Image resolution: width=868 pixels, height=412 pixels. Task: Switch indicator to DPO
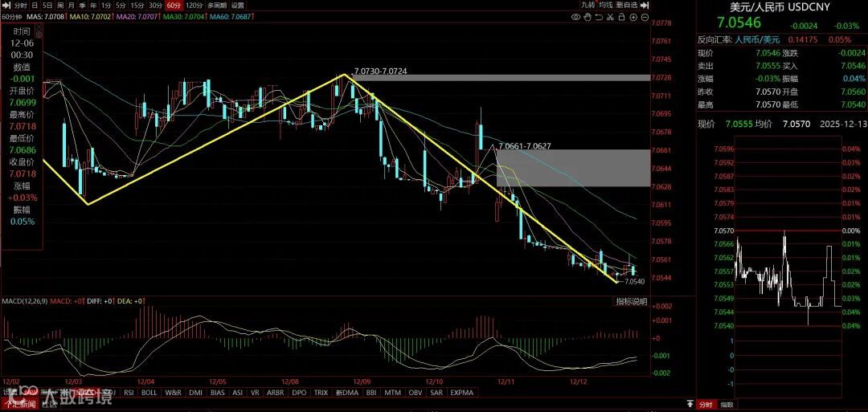[299, 393]
